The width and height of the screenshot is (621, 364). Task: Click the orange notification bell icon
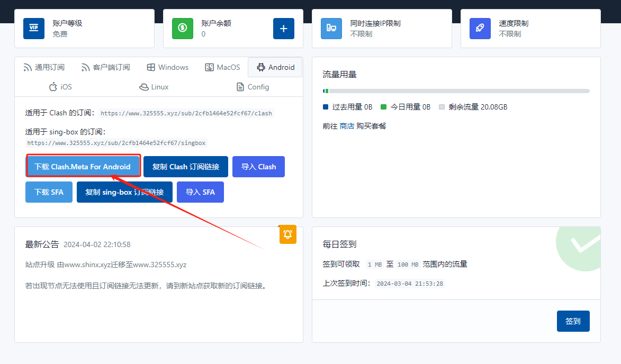coord(288,234)
